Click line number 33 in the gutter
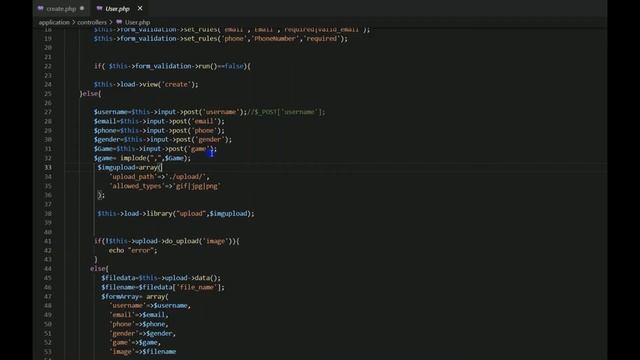 pos(48,167)
